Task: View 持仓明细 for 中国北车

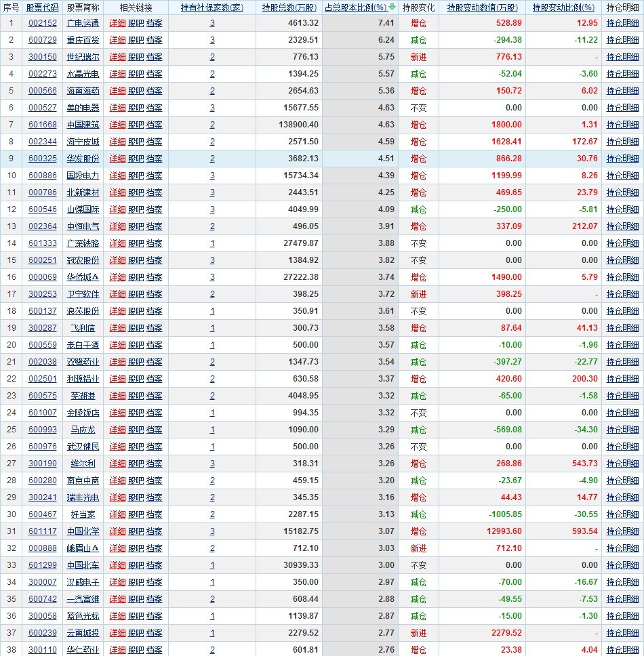Action: click(623, 565)
